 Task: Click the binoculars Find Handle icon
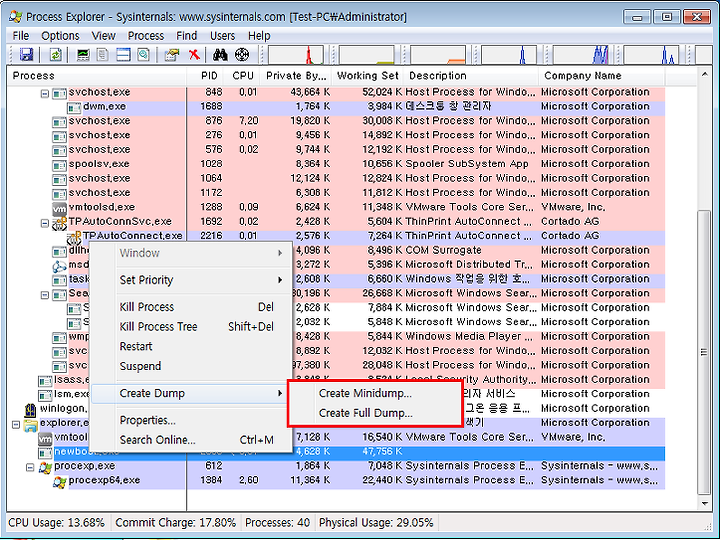coord(220,55)
